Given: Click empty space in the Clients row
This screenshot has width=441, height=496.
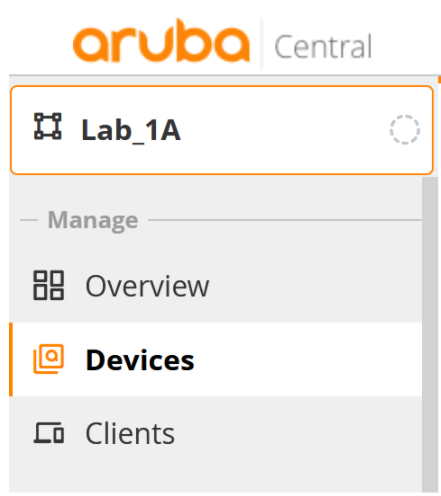Looking at the screenshot, I should [297, 433].
